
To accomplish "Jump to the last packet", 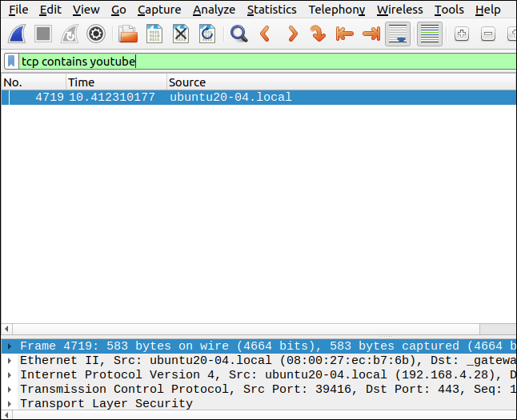I will point(371,34).
